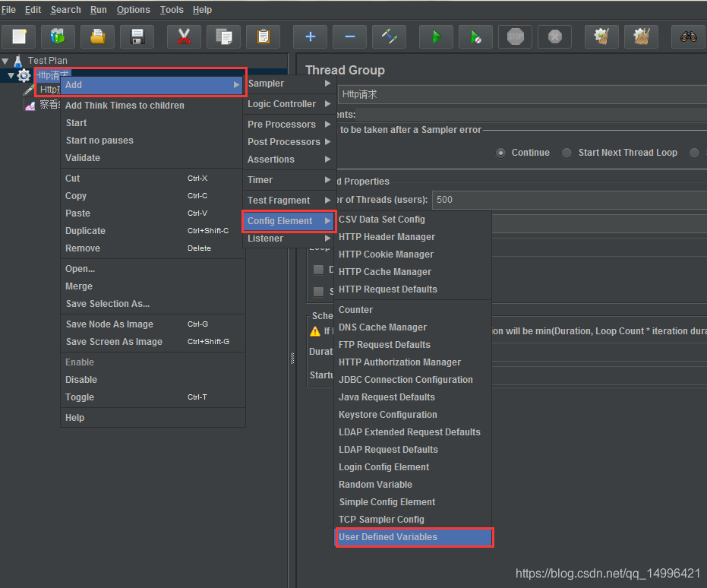Click the Copy toolbar icon
Image resolution: width=707 pixels, height=588 pixels.
point(223,36)
